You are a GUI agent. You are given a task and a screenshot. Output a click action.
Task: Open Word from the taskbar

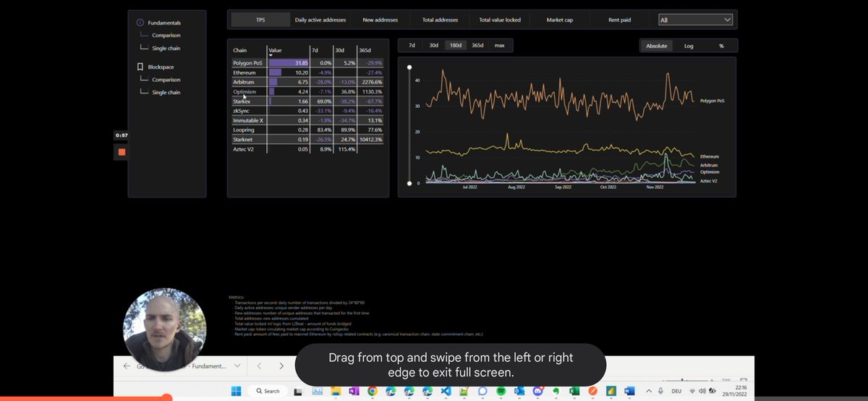(629, 391)
